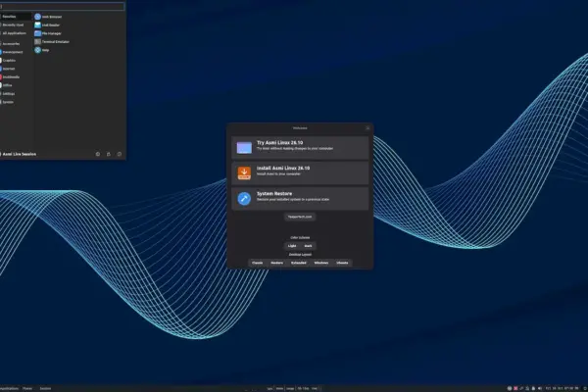Open Help from the Favorites list
This screenshot has width=588, height=392.
point(42,50)
